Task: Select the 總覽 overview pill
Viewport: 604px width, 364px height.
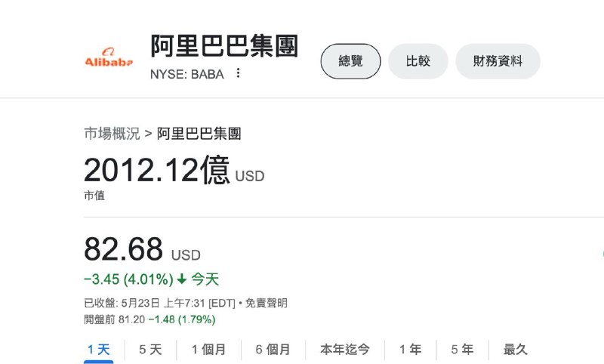Action: pos(350,61)
